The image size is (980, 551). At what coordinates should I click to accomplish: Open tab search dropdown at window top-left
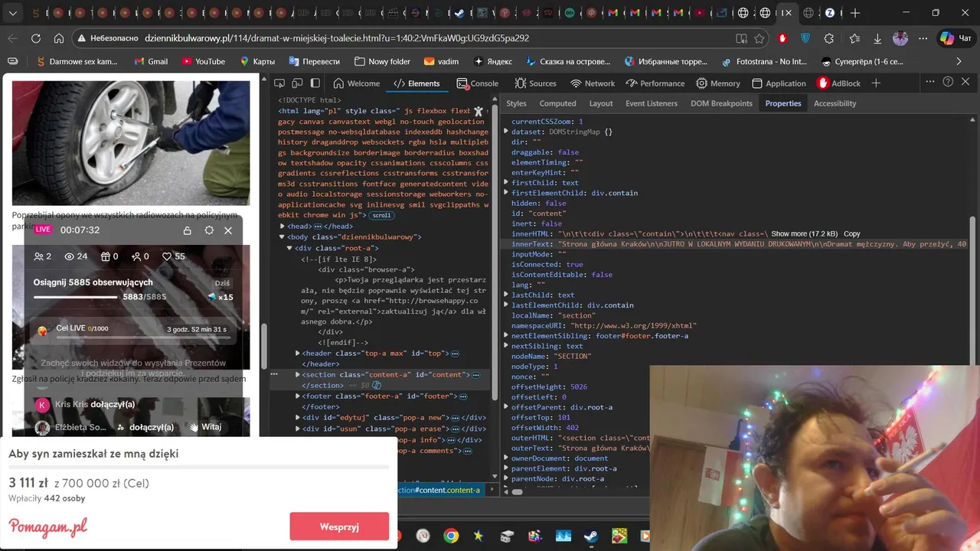[x=13, y=13]
